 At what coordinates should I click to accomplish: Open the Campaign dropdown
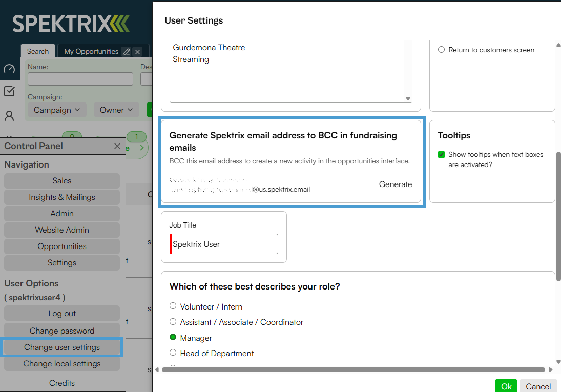(x=57, y=110)
